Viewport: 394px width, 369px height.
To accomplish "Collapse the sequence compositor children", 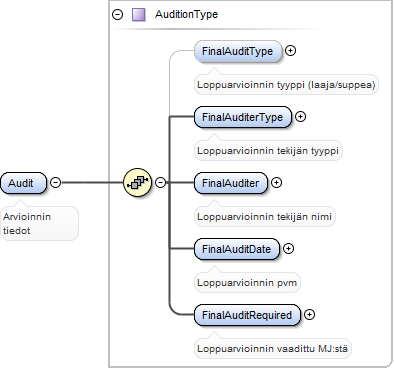I will click(x=161, y=182).
